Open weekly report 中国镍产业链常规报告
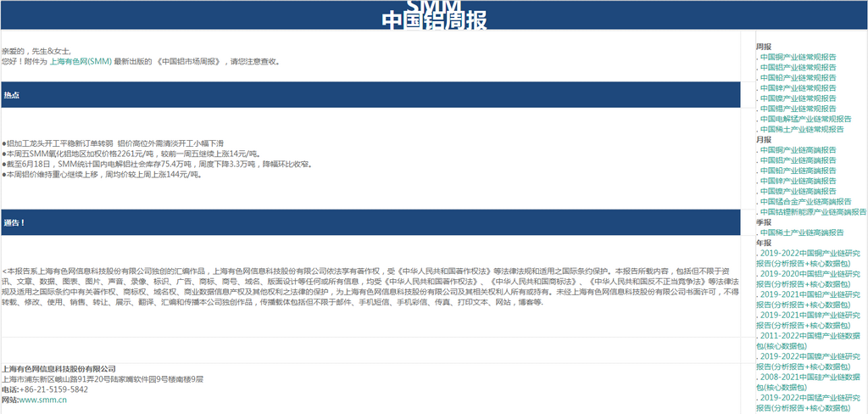The height and width of the screenshot is (414, 868). click(x=798, y=98)
